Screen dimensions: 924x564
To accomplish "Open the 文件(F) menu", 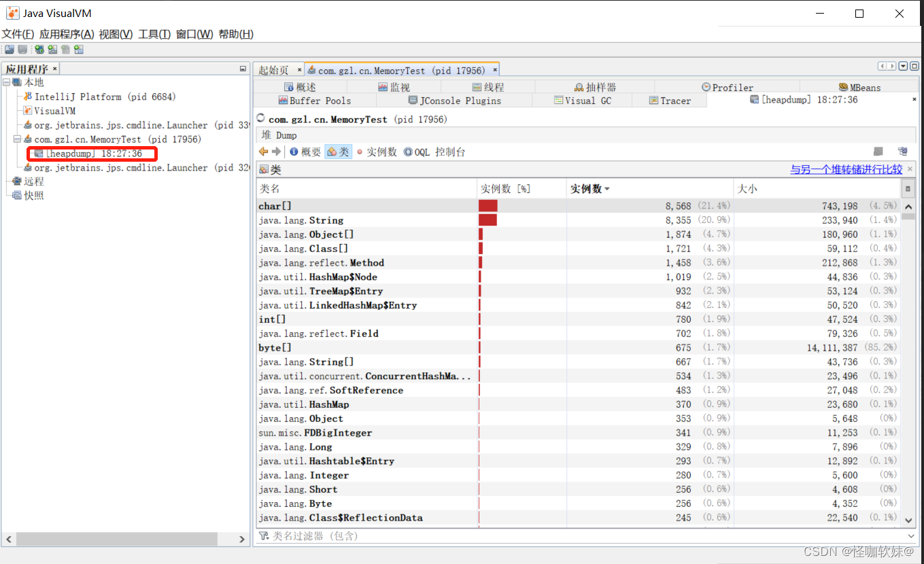I will 18,34.
